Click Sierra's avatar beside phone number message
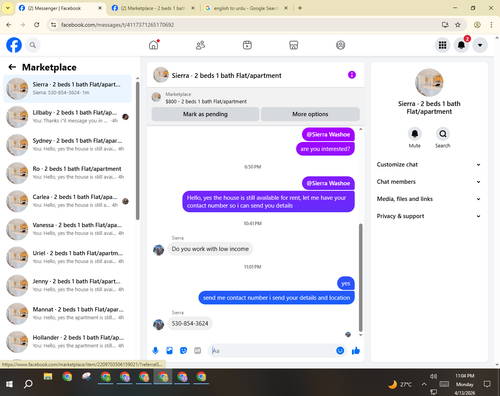 pos(159,324)
